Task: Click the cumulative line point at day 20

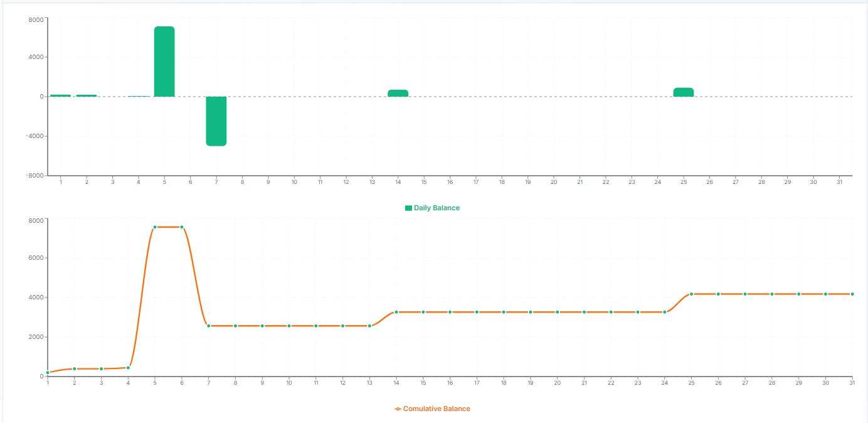Action: [x=557, y=312]
